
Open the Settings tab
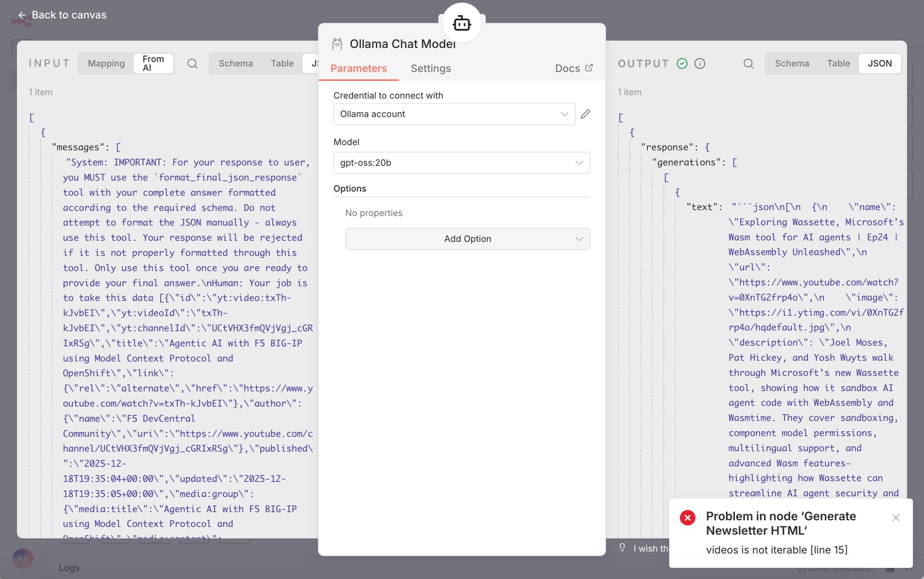[x=430, y=68]
